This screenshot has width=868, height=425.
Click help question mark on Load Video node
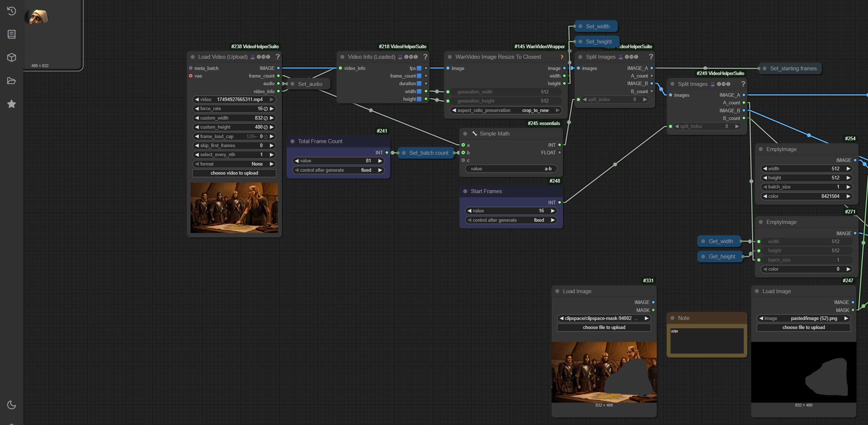(277, 57)
